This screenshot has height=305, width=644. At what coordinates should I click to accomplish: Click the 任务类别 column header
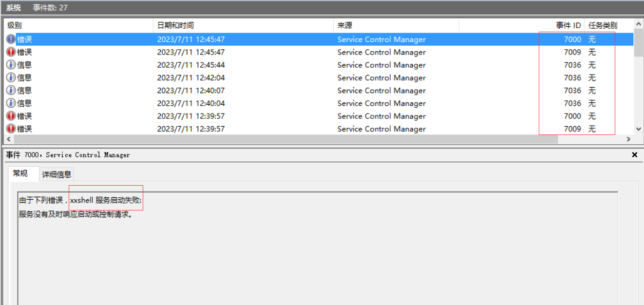click(x=603, y=25)
